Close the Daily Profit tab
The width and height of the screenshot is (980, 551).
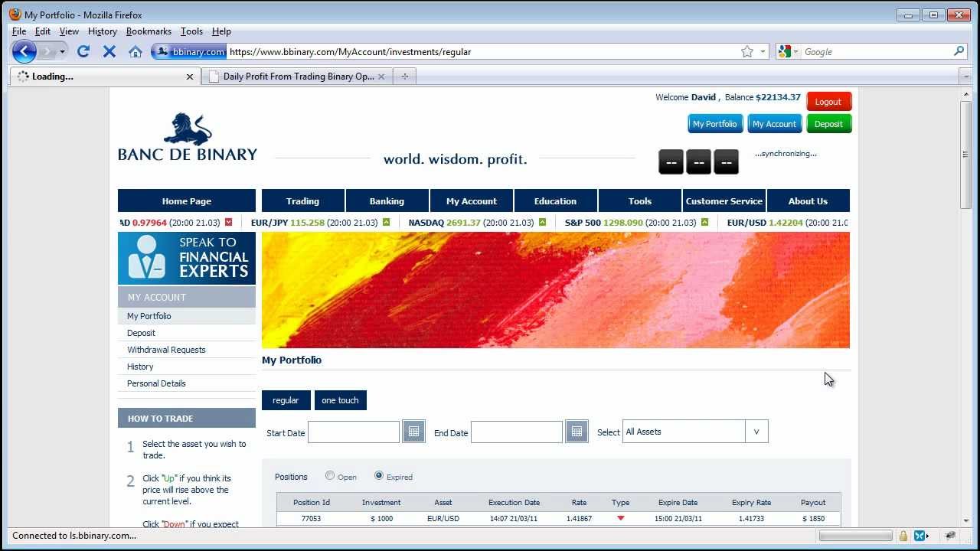pos(382,77)
